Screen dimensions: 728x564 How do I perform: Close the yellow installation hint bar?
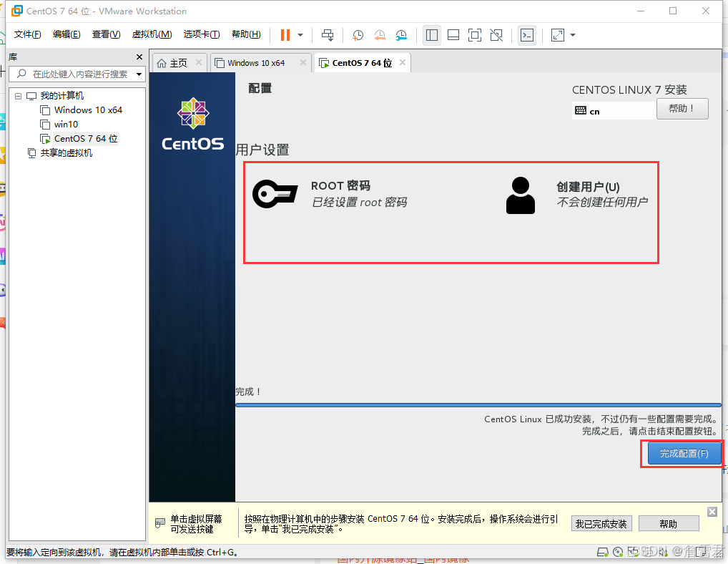coord(712,512)
